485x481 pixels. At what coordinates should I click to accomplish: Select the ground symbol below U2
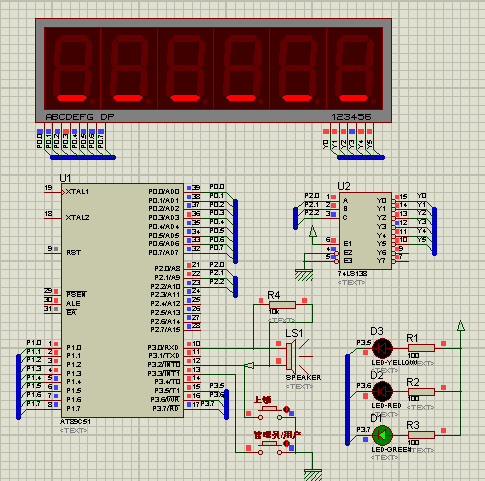(304, 275)
